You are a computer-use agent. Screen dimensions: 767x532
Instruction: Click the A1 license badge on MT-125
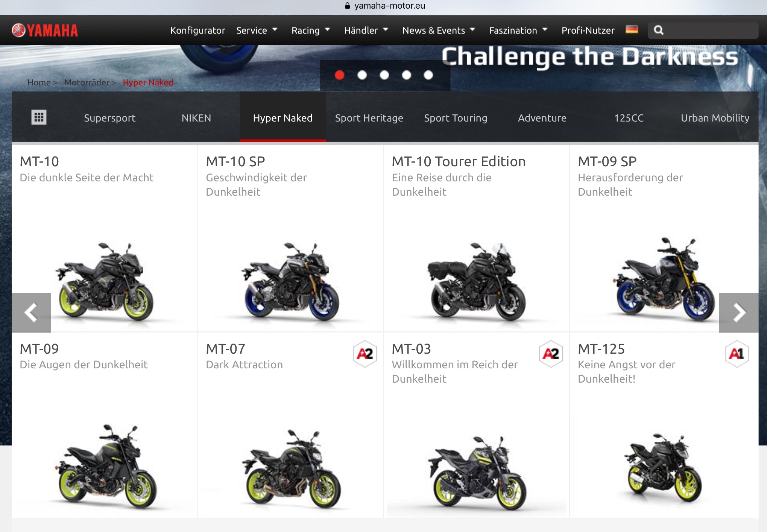tap(737, 354)
